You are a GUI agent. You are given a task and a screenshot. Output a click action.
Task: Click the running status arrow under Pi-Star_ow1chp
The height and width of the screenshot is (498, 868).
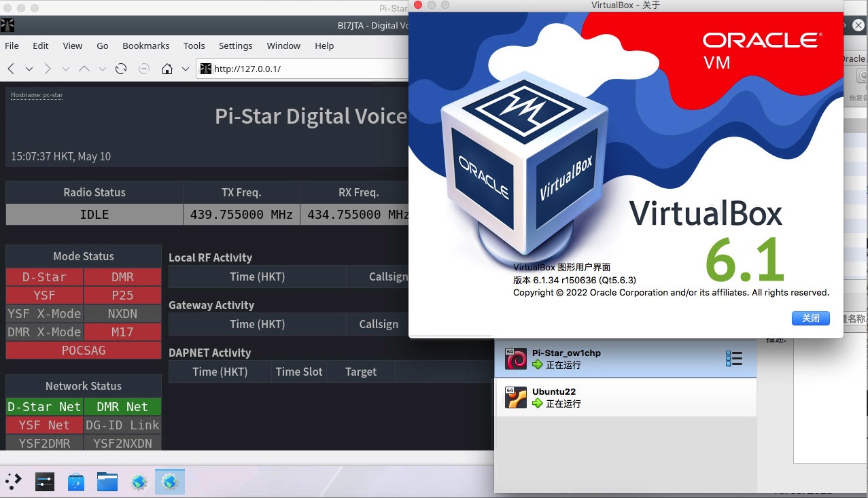(x=538, y=365)
